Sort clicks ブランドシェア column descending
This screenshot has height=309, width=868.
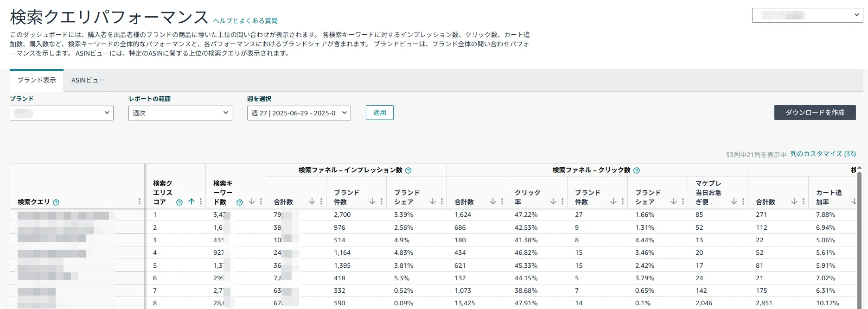click(x=674, y=202)
